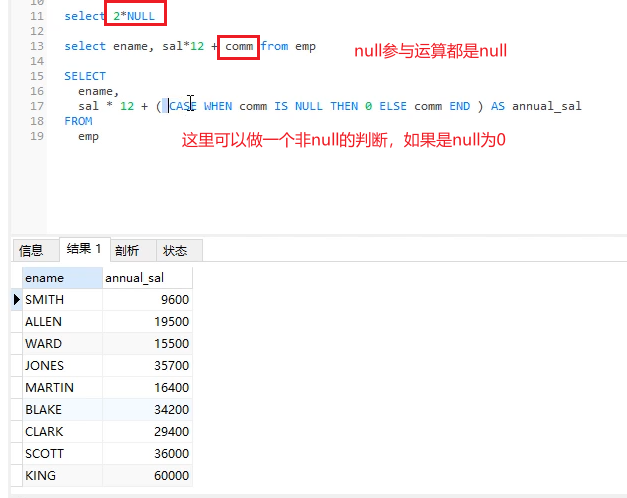Viewport: 627px width, 498px height.
Task: Select the BLAKE cell
Action: pos(62,410)
